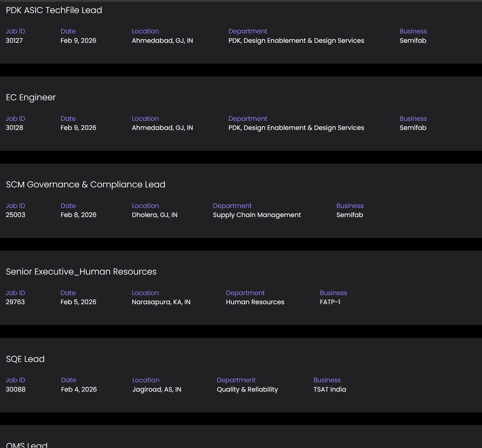This screenshot has width=482, height=448.
Task: Click the Feb 8, 2026 date
Action: point(78,215)
